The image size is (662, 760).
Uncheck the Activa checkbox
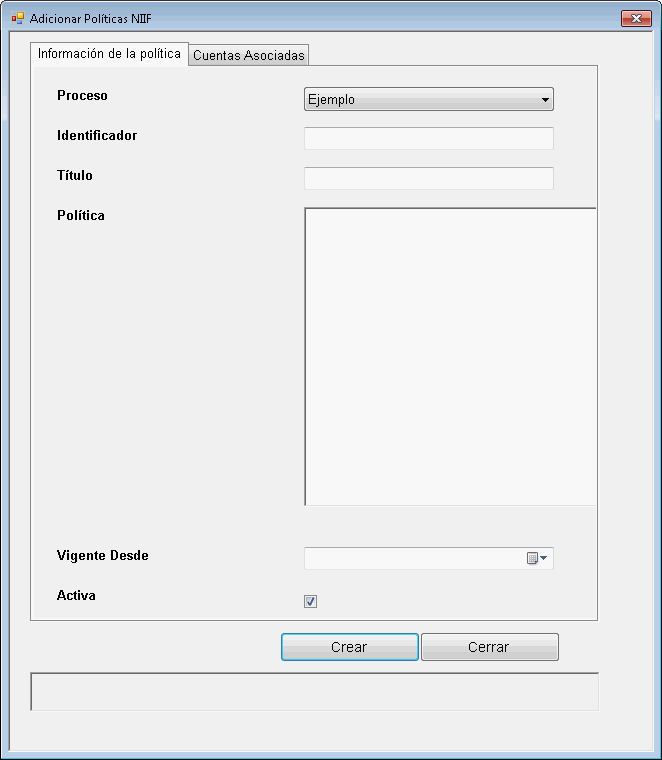310,601
